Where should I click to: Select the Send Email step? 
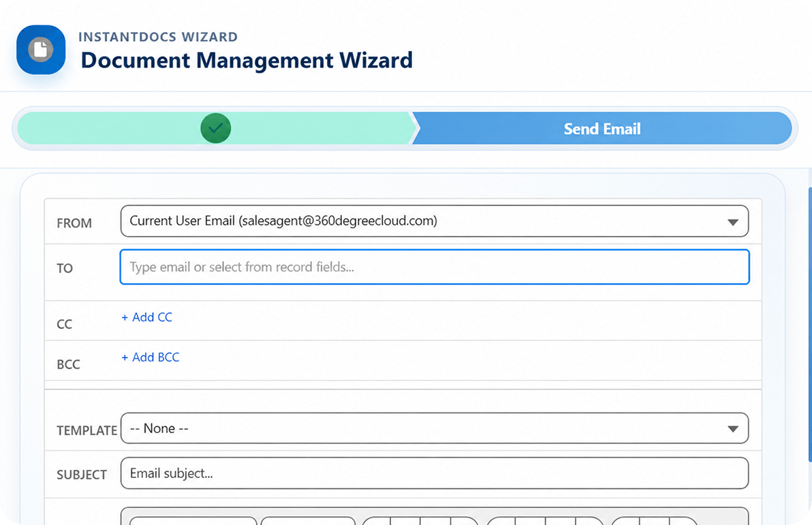[602, 128]
